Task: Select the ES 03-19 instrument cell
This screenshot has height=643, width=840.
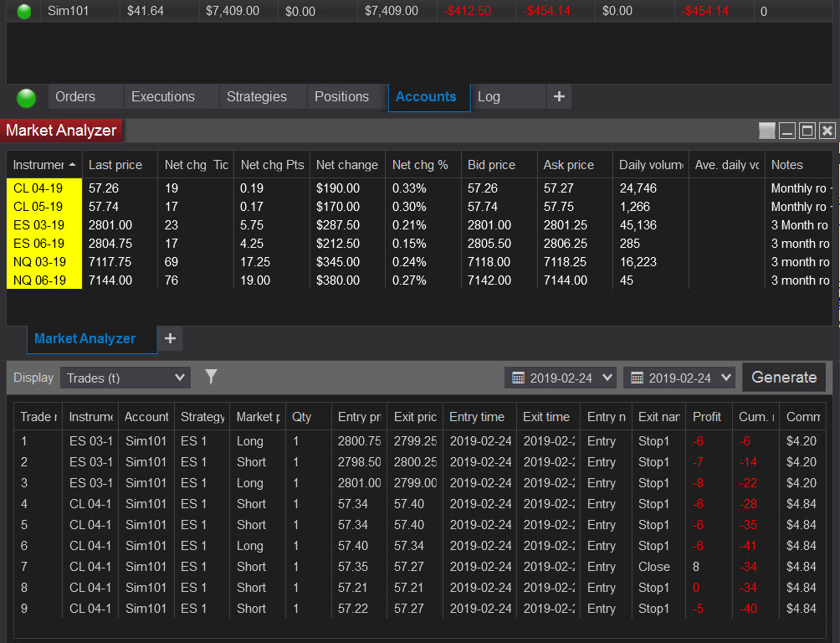Action: pos(44,225)
